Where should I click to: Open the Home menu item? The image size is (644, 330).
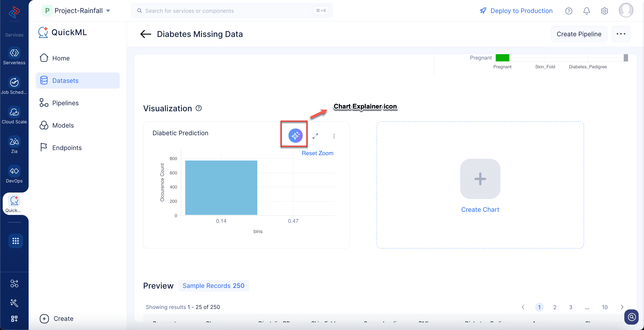(78, 58)
